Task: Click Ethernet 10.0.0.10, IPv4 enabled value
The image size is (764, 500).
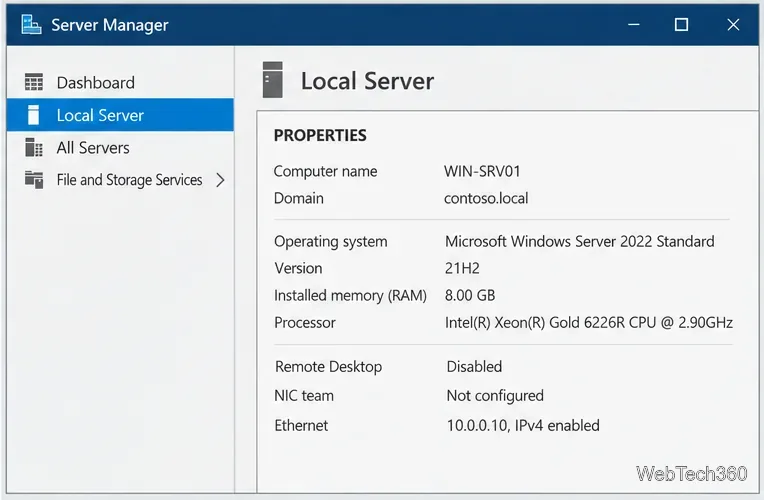Action: pyautogui.click(x=523, y=425)
